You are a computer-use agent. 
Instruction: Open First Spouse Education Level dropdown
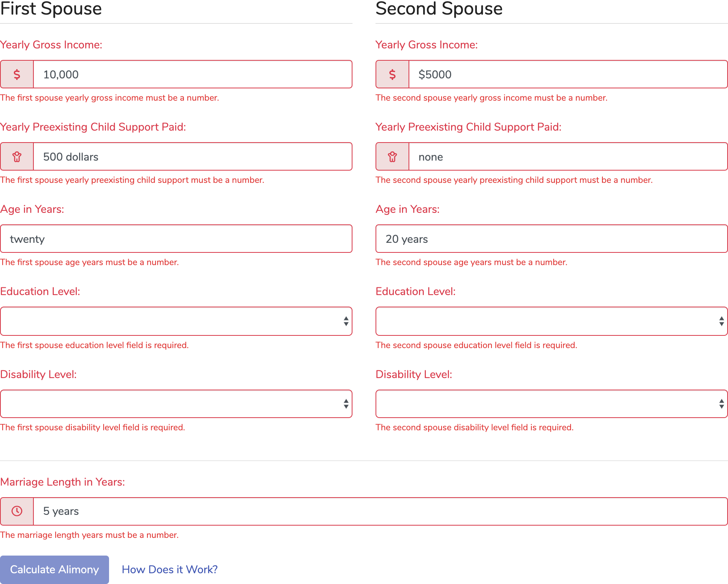pos(176,321)
